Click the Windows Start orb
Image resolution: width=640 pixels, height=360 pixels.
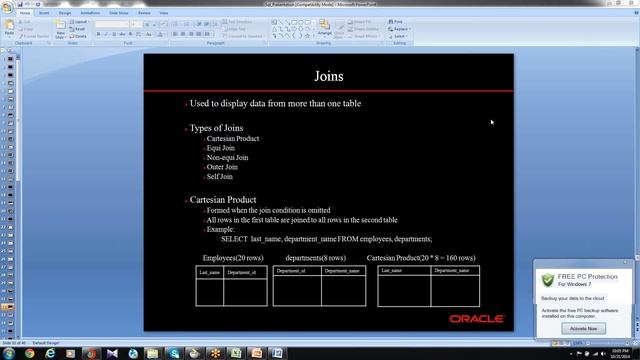point(9,353)
